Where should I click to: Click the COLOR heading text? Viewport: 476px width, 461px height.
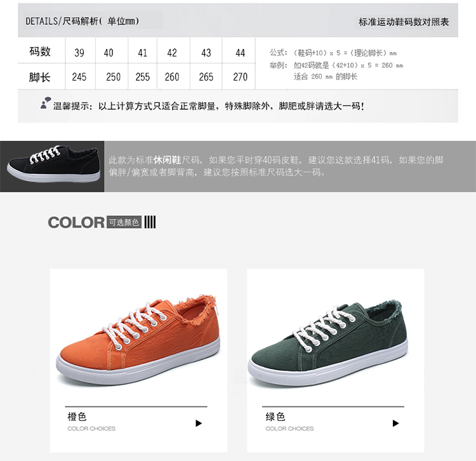(x=76, y=222)
